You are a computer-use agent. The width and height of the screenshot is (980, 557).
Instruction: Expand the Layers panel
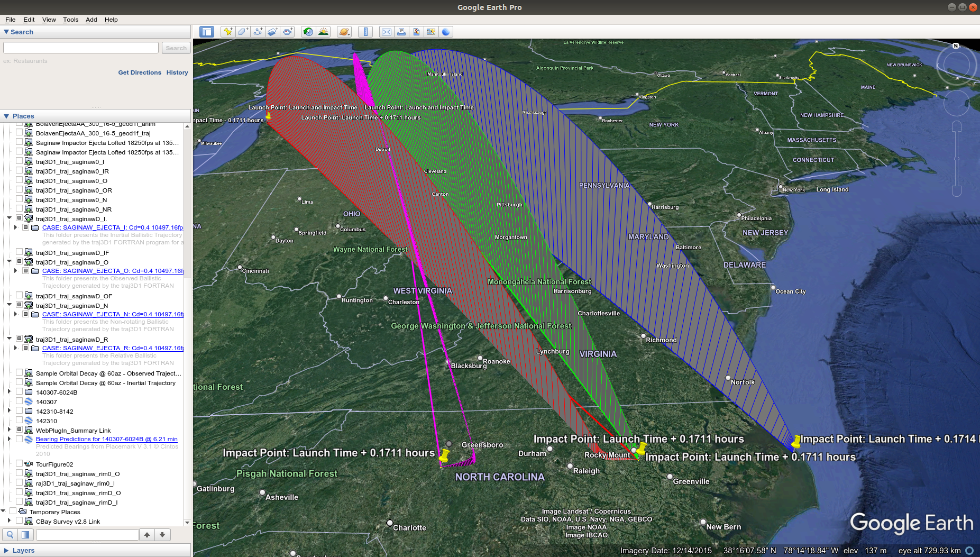coord(6,550)
